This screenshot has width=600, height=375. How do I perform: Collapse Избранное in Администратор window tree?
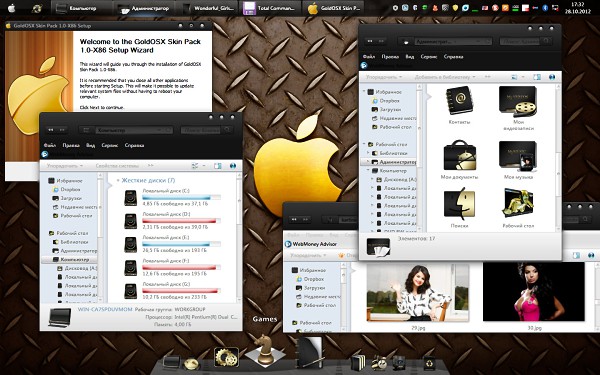coord(364,92)
